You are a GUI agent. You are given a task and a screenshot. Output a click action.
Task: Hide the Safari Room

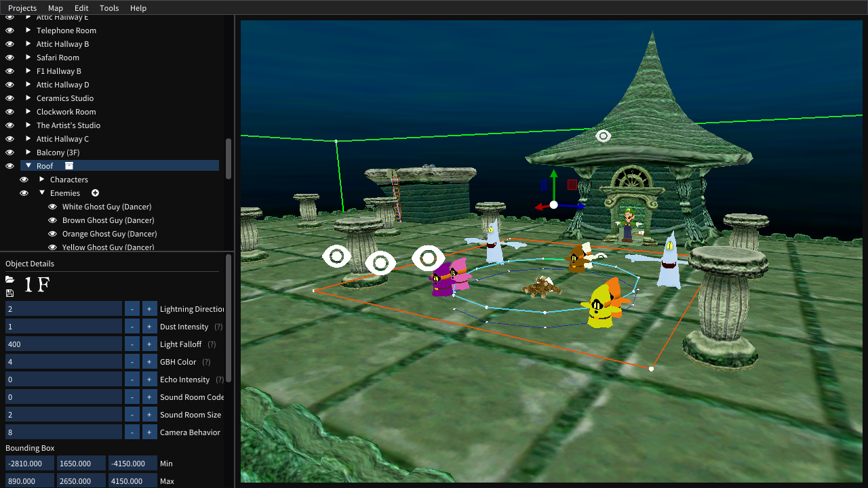coord(9,58)
